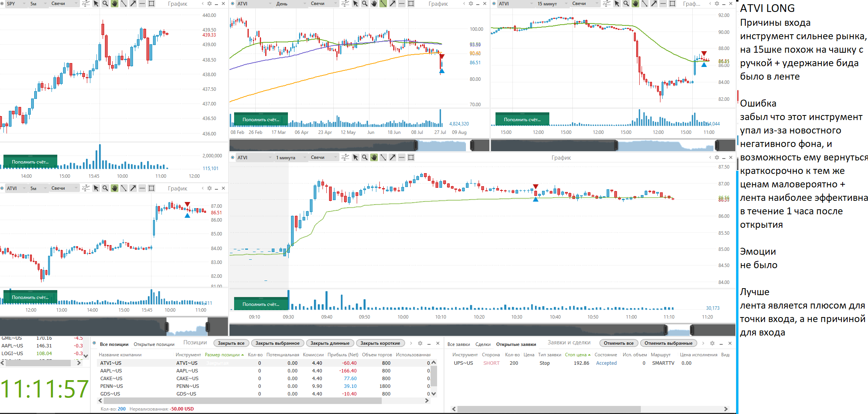The width and height of the screenshot is (868, 414).
Task: Select cursor tool in SPY 5м chart
Action: (96, 3)
